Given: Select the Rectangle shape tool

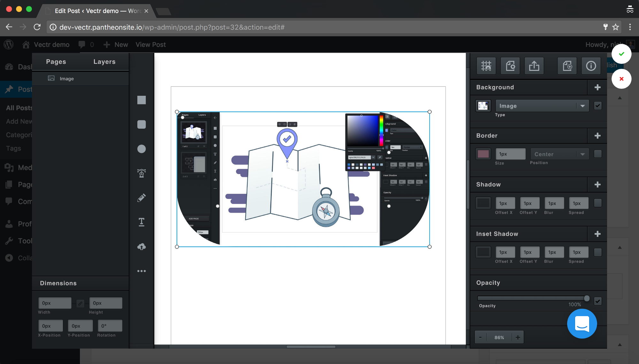Looking at the screenshot, I should click(142, 100).
